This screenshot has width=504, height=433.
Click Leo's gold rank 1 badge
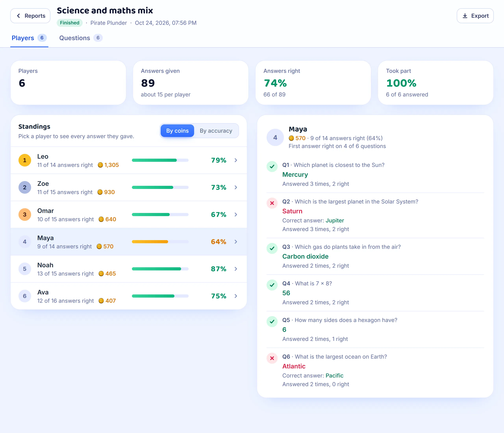click(25, 160)
